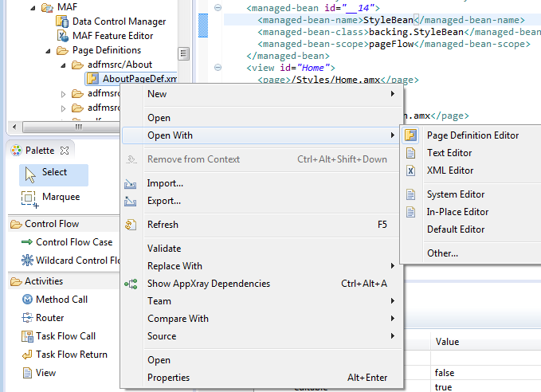Pick Wildcard Control Flow icon

point(27,260)
